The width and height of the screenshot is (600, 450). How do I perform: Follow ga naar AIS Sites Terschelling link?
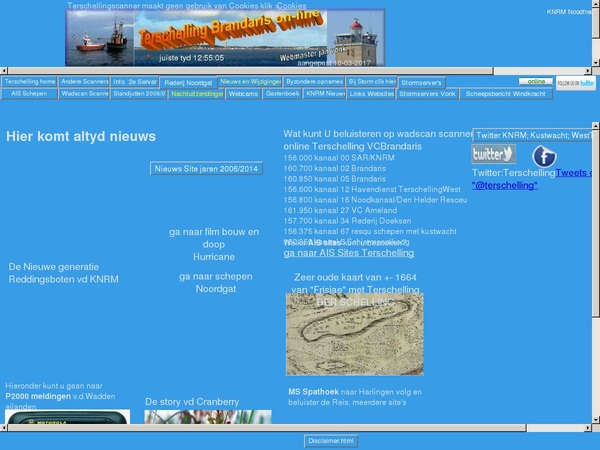349,253
